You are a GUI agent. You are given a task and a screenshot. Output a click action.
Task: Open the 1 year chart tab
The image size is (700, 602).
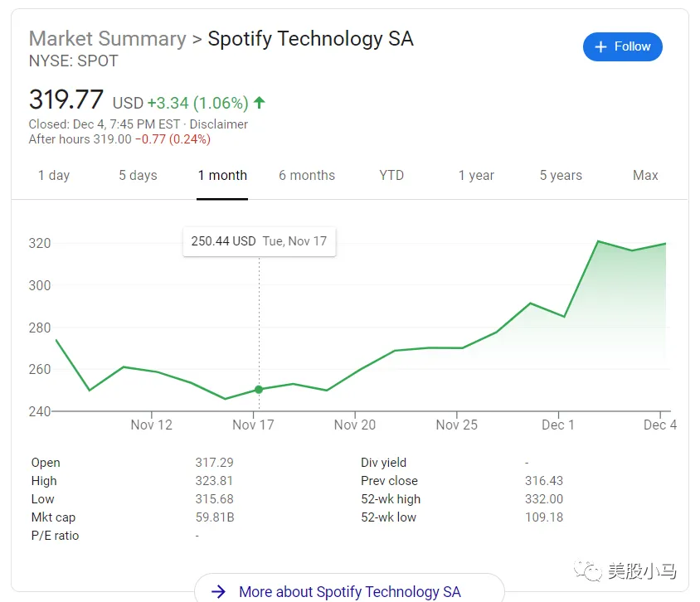click(x=476, y=176)
